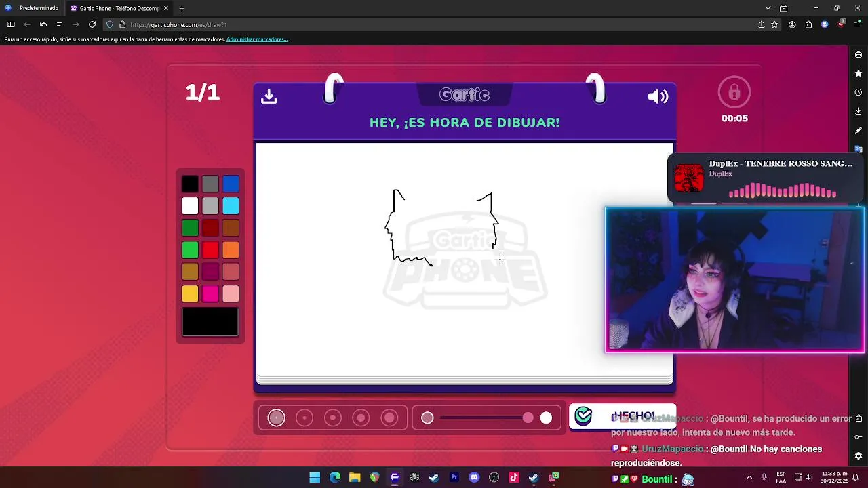Open the browser extensions puzzle icon
868x488 pixels.
(x=808, y=24)
